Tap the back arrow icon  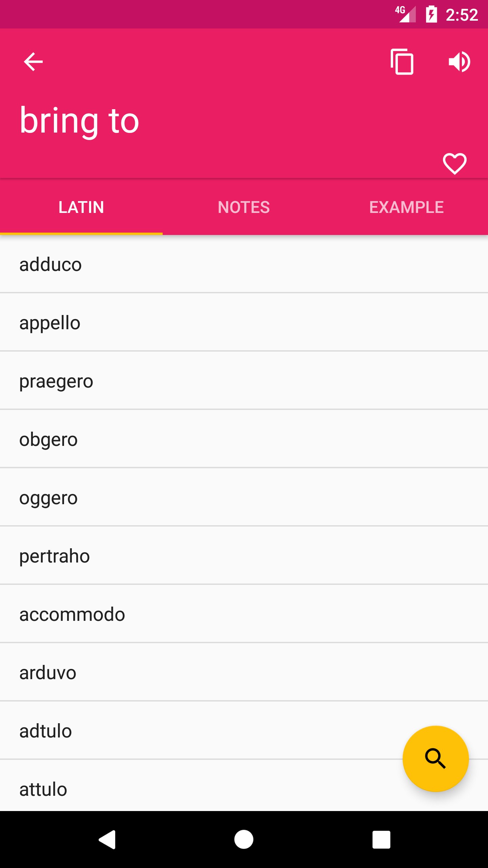pos(33,62)
